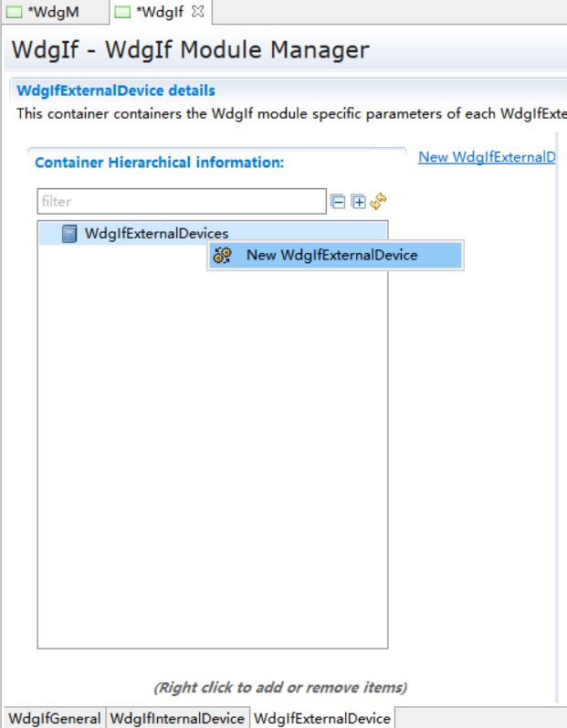The width and height of the screenshot is (567, 728).
Task: Open the WdgIfInternalDevice bottom tab
Action: coord(177,718)
